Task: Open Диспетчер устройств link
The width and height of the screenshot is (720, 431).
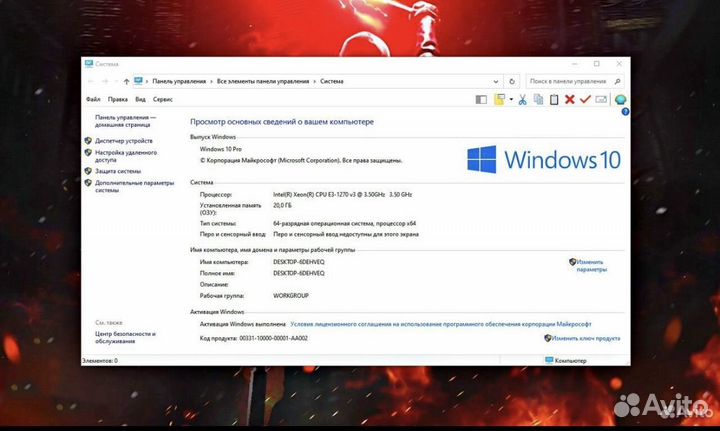Action: click(x=124, y=141)
